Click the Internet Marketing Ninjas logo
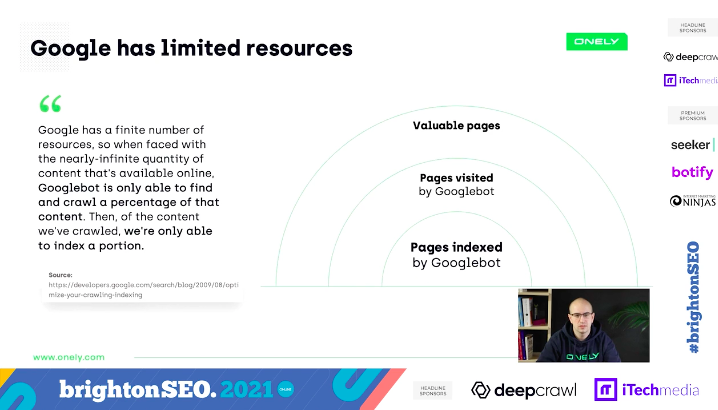This screenshot has height=410, width=718. pos(692,201)
